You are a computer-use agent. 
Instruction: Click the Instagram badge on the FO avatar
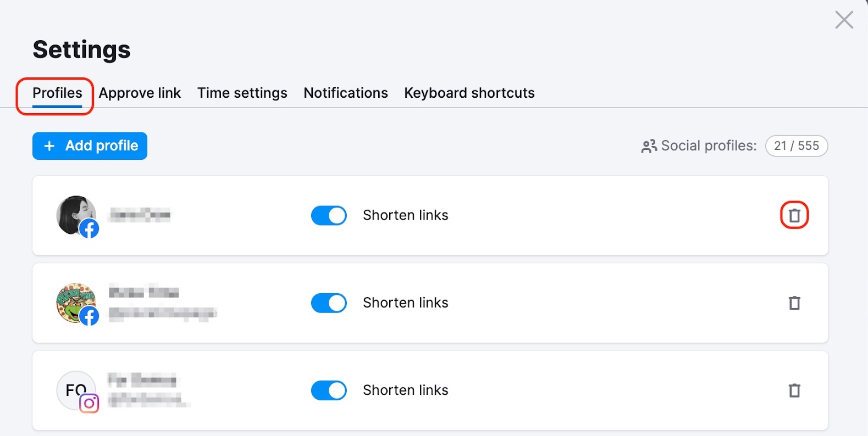coord(89,404)
